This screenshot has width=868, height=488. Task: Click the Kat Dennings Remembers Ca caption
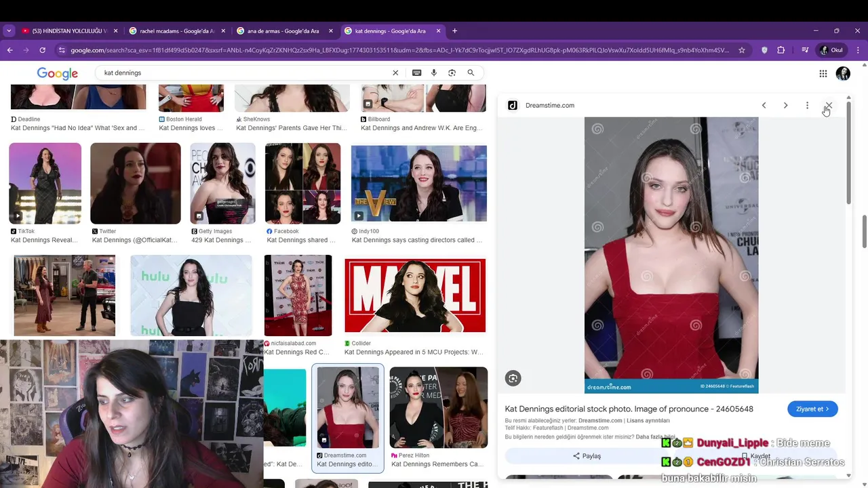tap(437, 464)
